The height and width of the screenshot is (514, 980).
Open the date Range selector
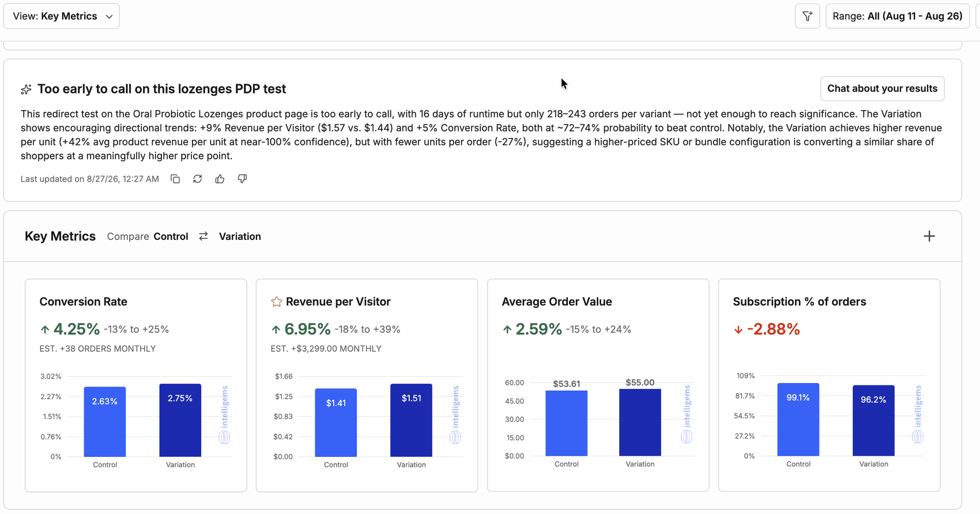pos(897,16)
